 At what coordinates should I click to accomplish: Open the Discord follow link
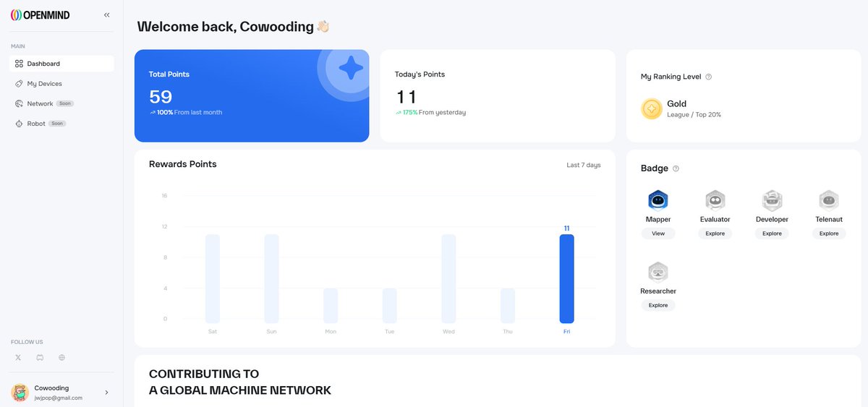pos(40,357)
